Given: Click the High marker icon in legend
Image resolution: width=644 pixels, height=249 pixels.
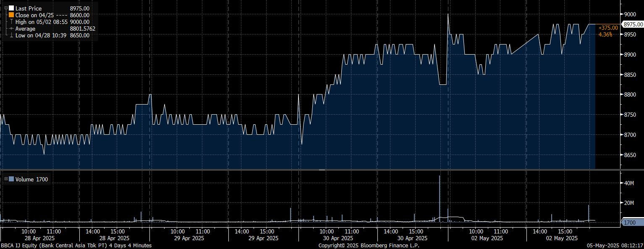Looking at the screenshot, I should click(x=11, y=22).
